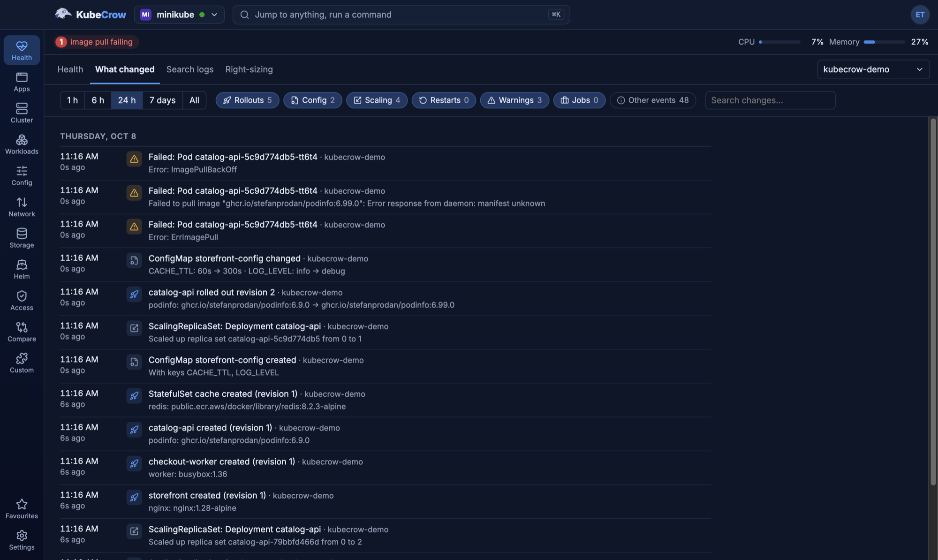Image resolution: width=938 pixels, height=560 pixels.
Task: Go to Cluster in the sidebar
Action: [x=22, y=113]
